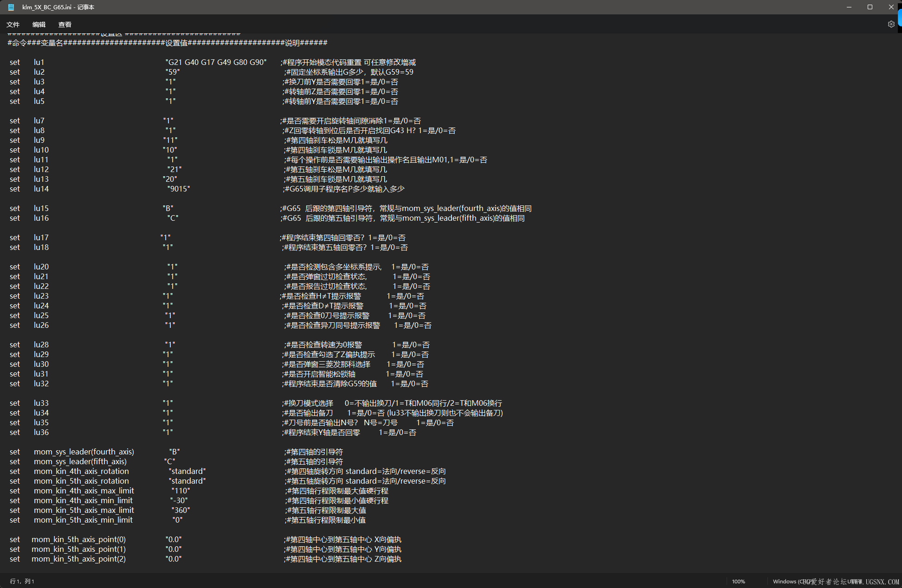The height and width of the screenshot is (588, 902).
Task: Click the Windows (CRLF) line ending indicator
Action: click(789, 582)
